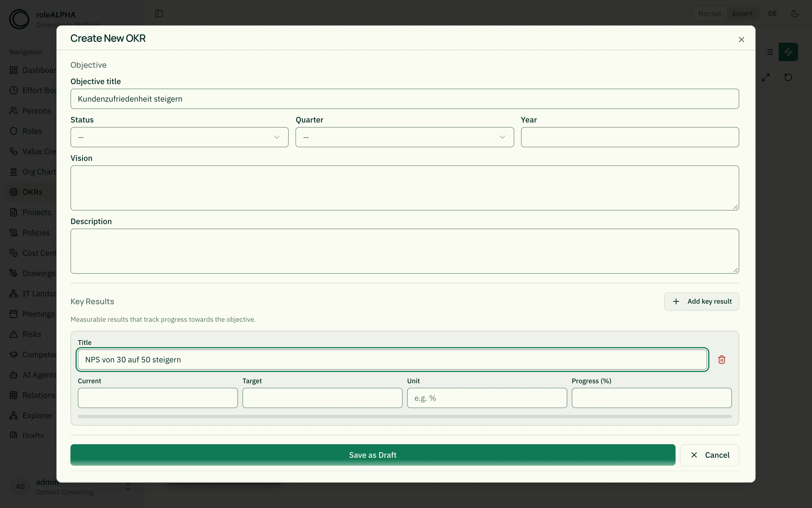Open Value Creation sidebar icon

pos(14,151)
